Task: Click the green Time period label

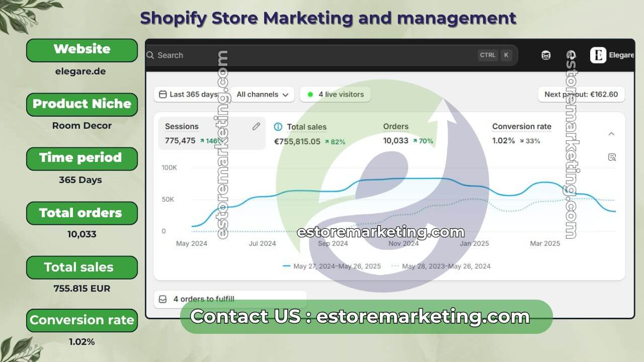Action: [x=82, y=158]
